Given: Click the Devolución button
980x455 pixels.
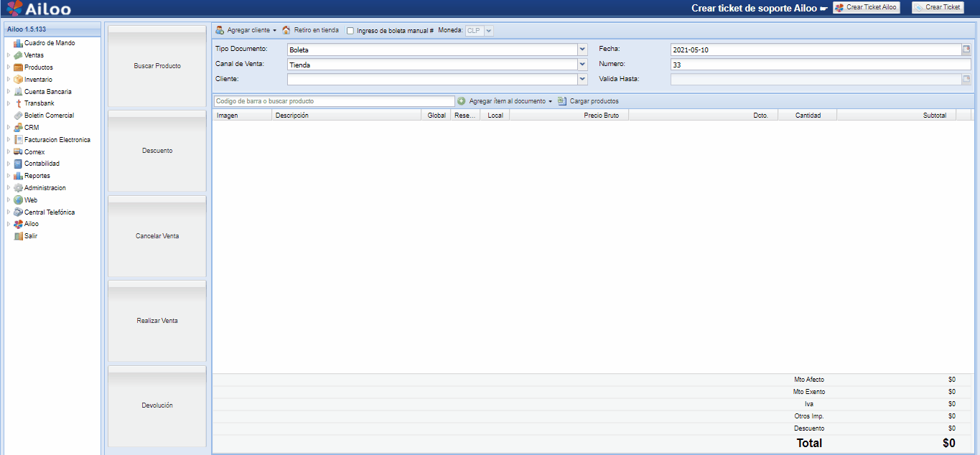Looking at the screenshot, I should (x=157, y=405).
